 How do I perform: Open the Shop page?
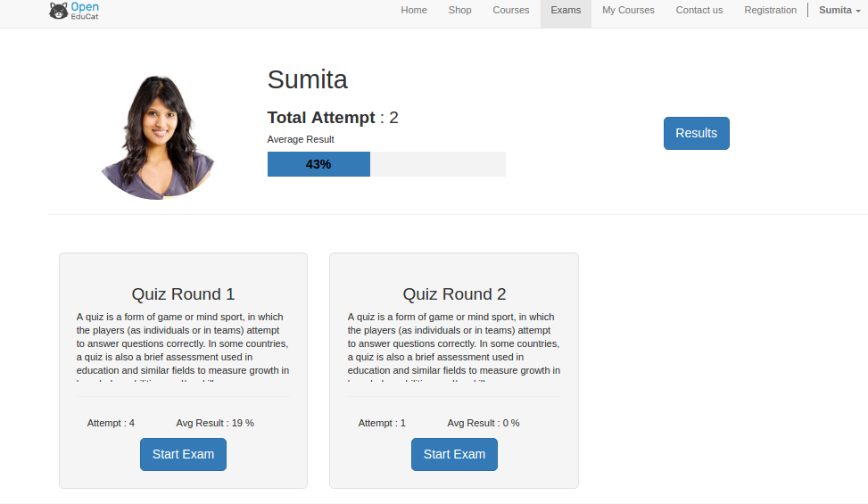[459, 10]
